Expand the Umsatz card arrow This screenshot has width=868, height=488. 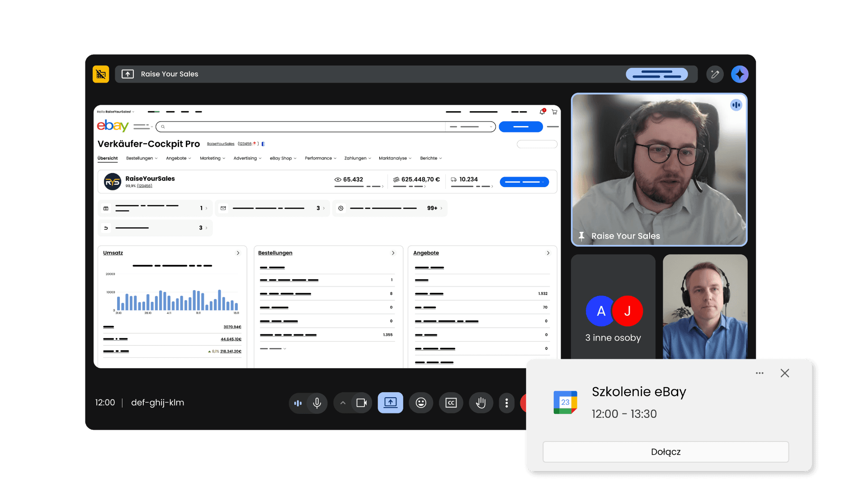pyautogui.click(x=238, y=253)
